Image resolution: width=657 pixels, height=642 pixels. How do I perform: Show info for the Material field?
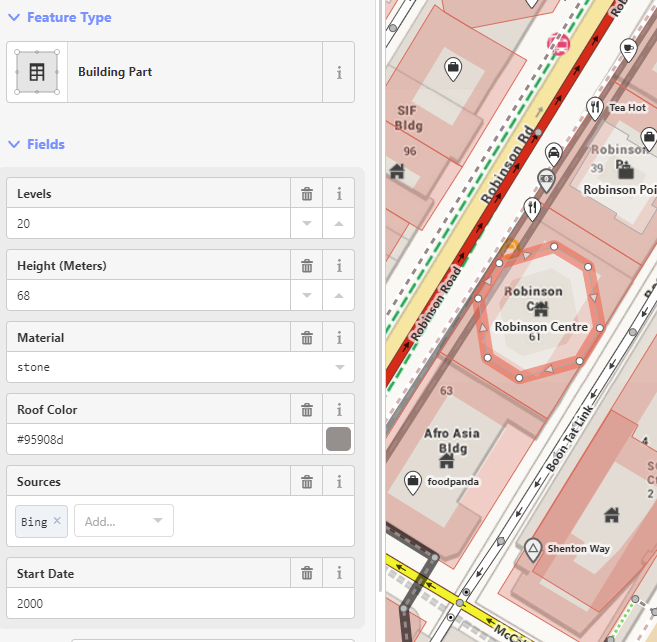click(x=339, y=337)
